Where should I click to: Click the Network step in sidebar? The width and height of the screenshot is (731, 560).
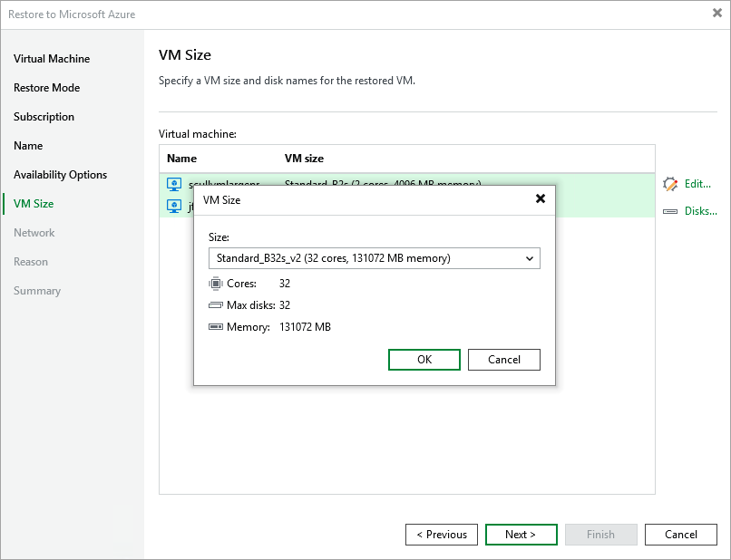[x=34, y=233]
